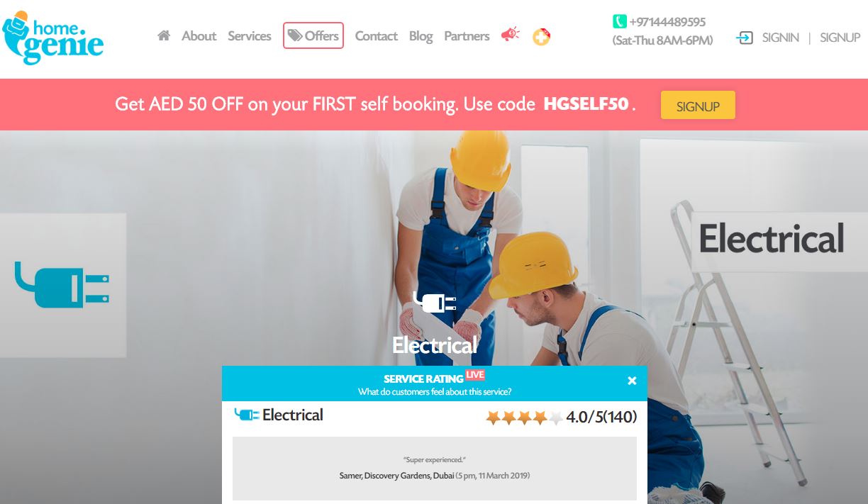Click the white plug icon above Electrical

435,303
